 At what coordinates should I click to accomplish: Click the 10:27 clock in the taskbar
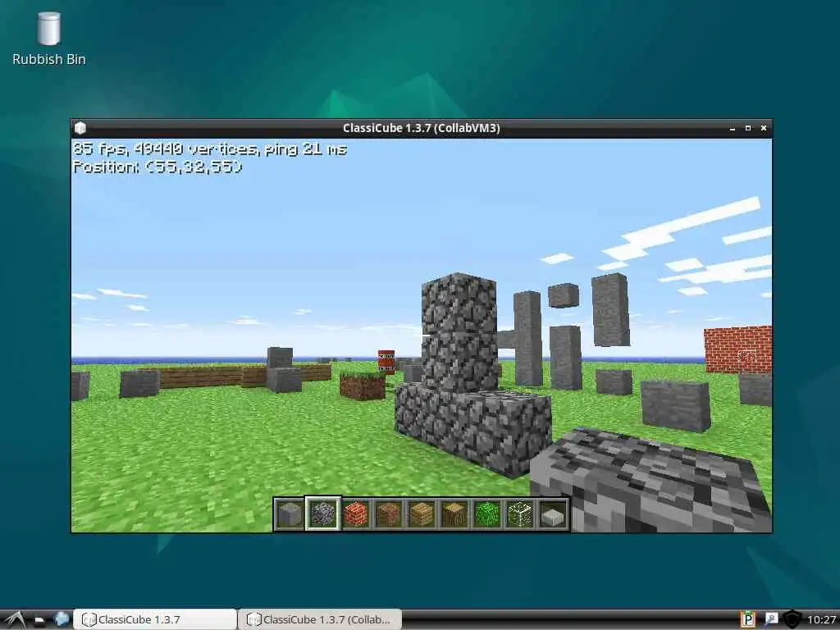(x=821, y=620)
